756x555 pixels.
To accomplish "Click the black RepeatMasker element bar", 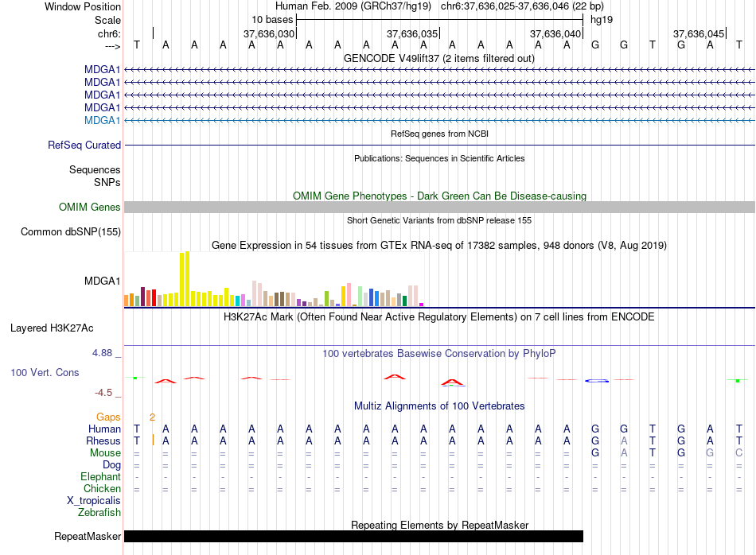I will pos(353,536).
